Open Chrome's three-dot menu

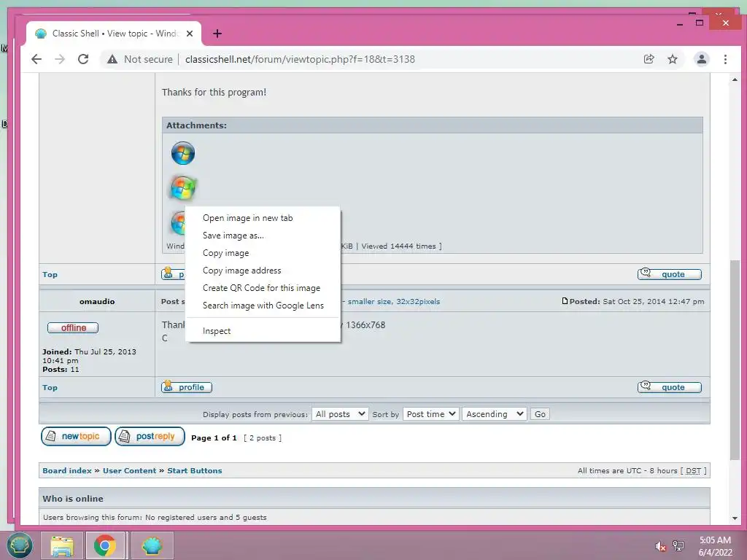725,59
